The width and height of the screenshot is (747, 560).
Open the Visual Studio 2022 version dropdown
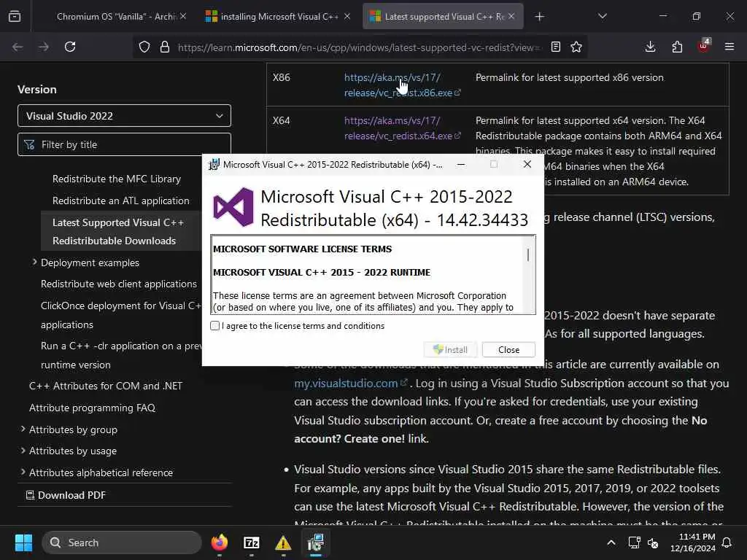click(124, 116)
